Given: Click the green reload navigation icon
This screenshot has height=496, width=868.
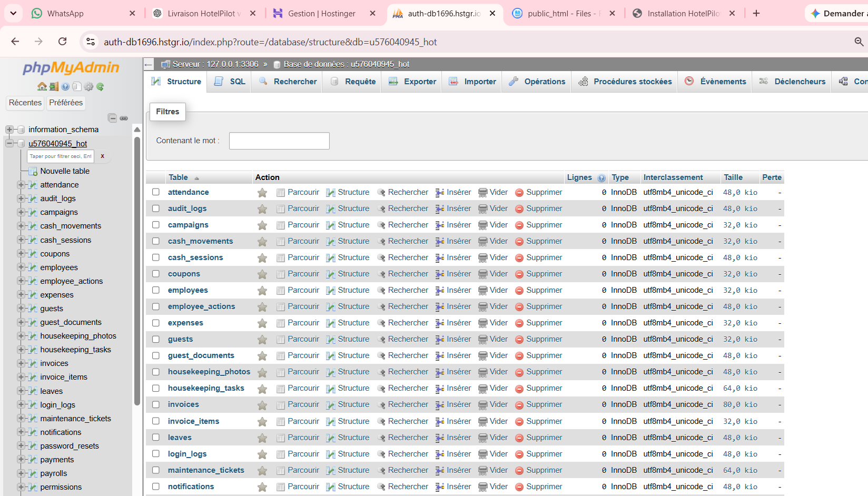Looking at the screenshot, I should 100,86.
